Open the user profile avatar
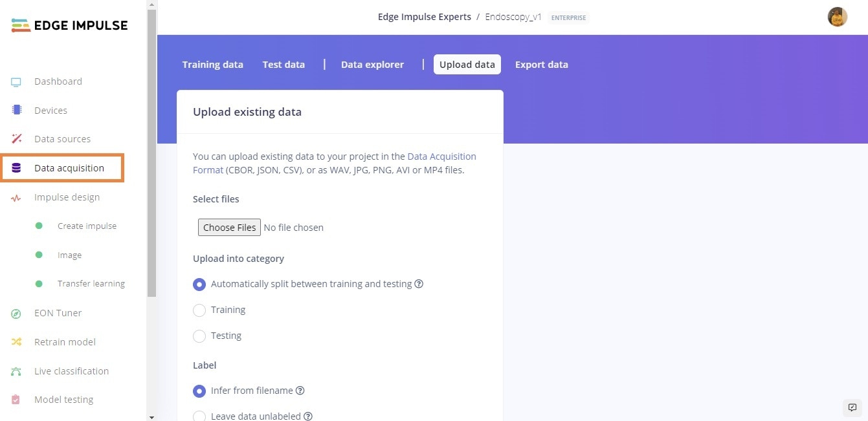The height and width of the screenshot is (421, 868). [x=838, y=17]
